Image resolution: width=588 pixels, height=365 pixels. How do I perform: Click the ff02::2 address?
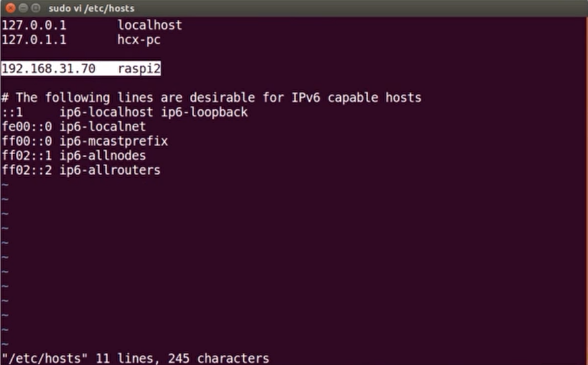[x=26, y=170]
